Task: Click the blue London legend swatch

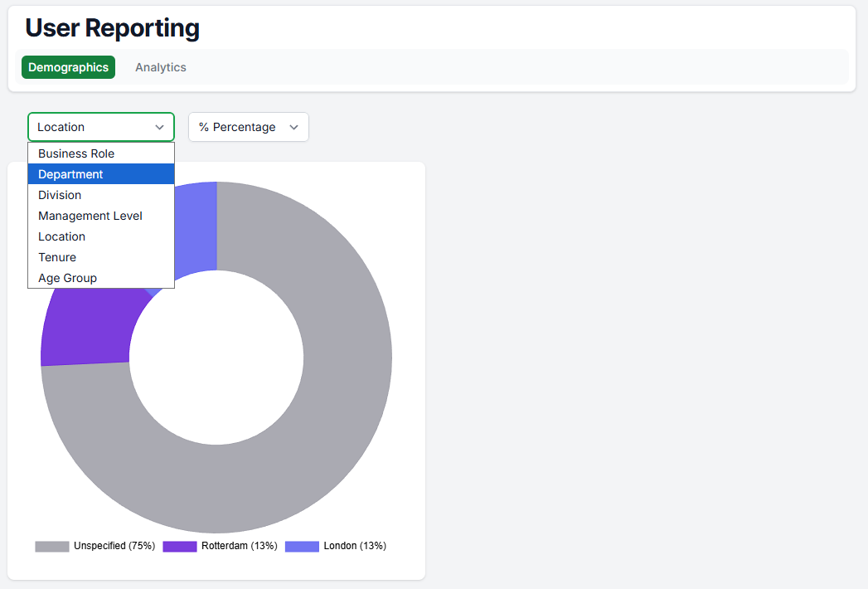Action: coord(302,546)
